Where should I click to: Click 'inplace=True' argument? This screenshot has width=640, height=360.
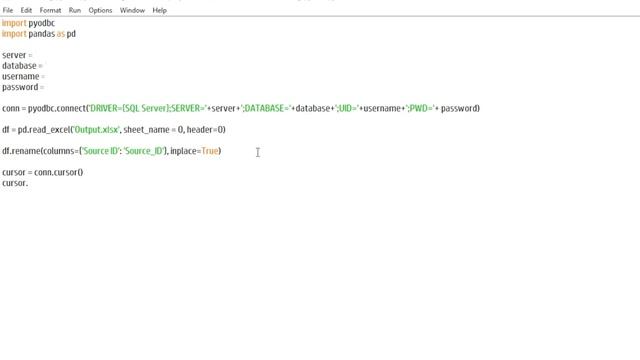click(194, 151)
